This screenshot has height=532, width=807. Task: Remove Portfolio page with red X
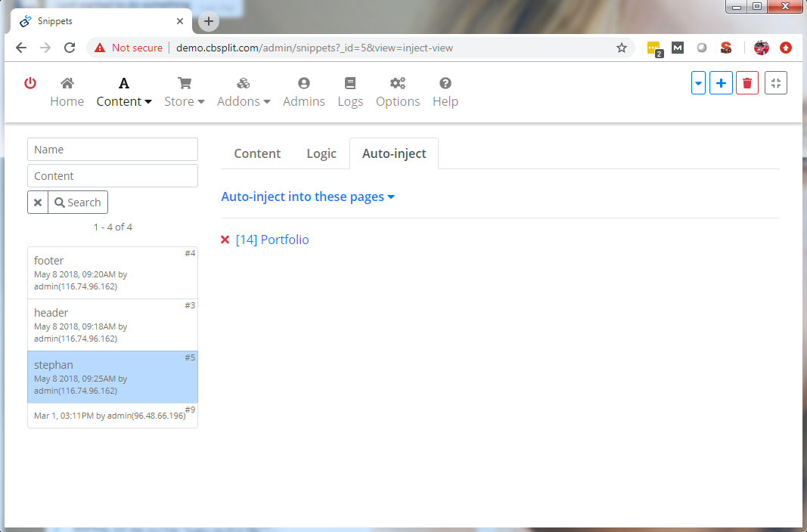(x=225, y=240)
